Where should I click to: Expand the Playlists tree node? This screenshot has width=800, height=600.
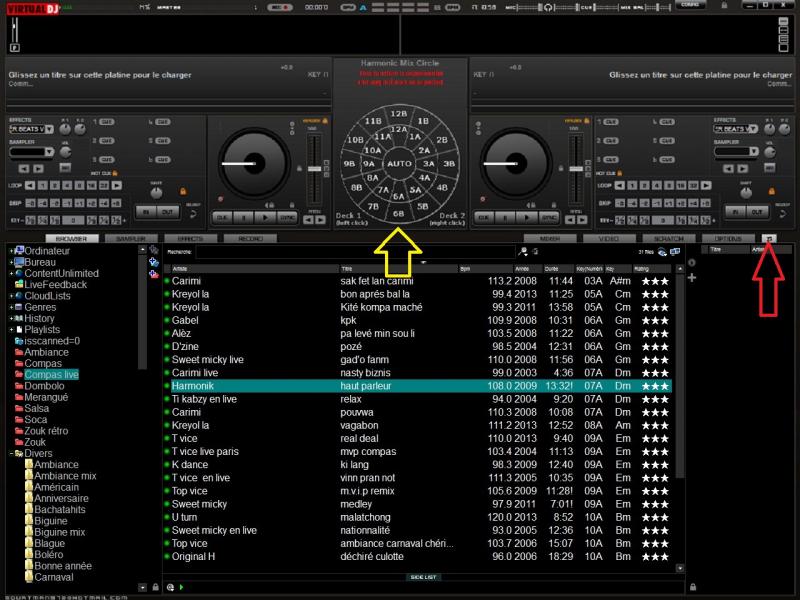11,329
